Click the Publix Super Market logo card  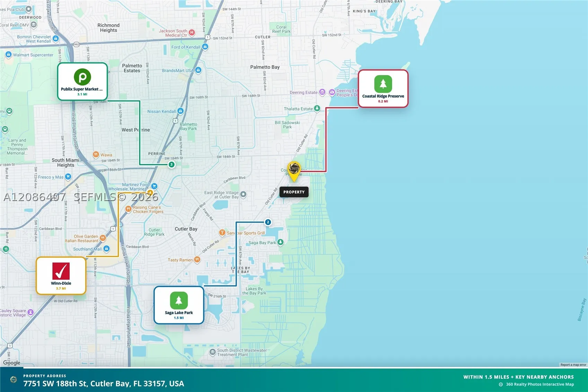pos(82,81)
